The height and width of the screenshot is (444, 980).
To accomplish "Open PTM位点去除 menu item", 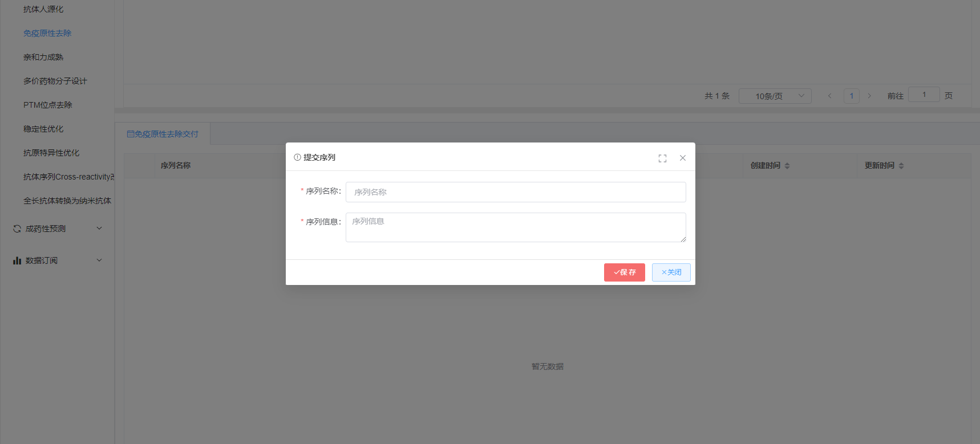I will click(48, 105).
